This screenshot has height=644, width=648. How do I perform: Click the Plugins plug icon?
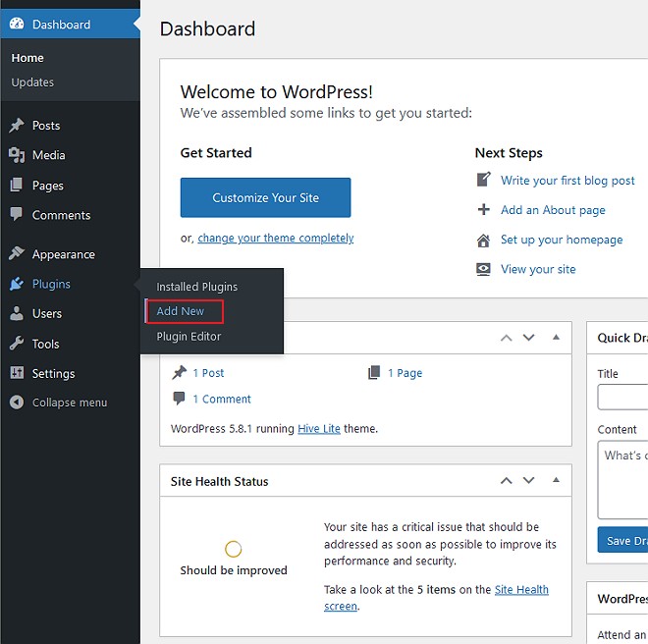pyautogui.click(x=17, y=284)
